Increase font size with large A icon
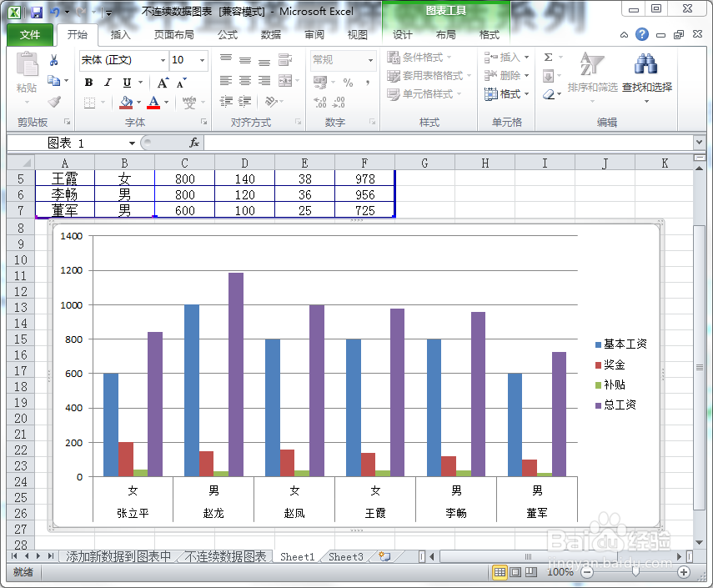The image size is (713, 588). click(x=163, y=83)
